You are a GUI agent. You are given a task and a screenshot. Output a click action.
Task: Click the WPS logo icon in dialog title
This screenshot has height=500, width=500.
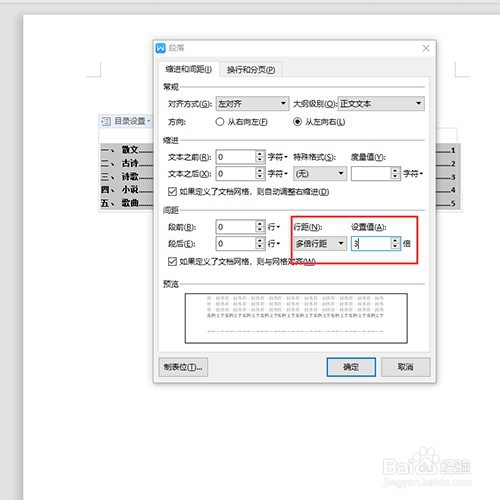[x=160, y=48]
